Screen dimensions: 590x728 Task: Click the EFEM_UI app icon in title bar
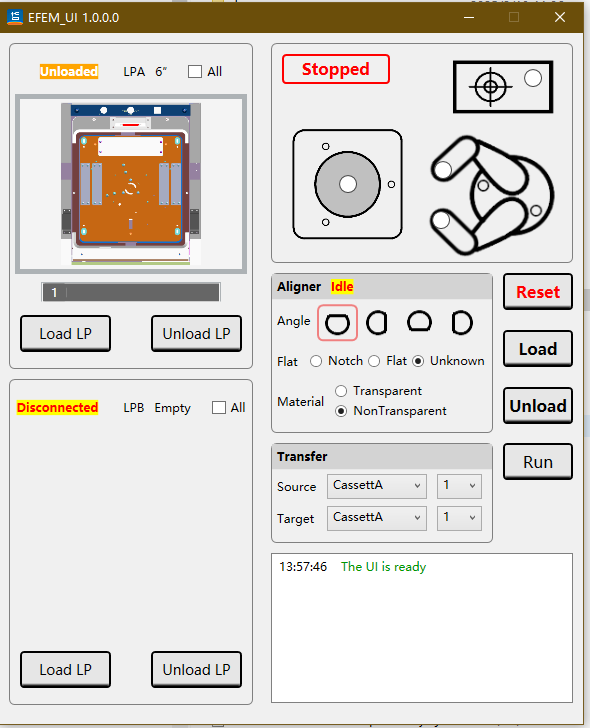[15, 17]
